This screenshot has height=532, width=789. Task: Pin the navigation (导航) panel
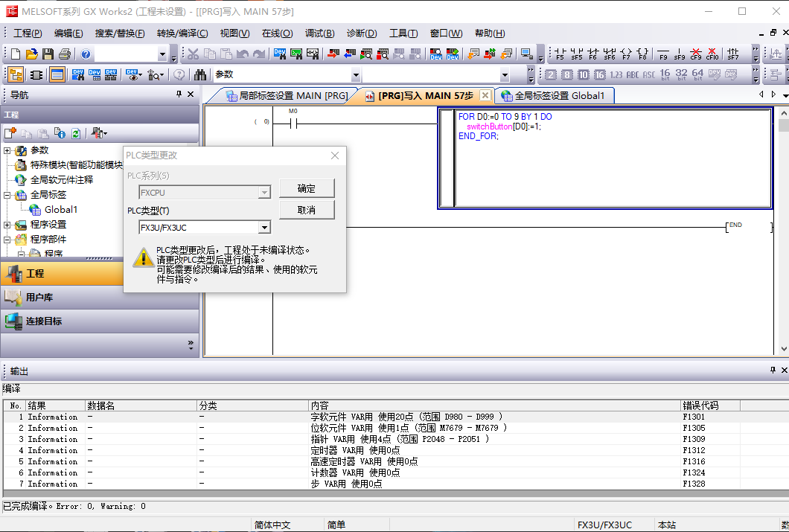pyautogui.click(x=179, y=94)
